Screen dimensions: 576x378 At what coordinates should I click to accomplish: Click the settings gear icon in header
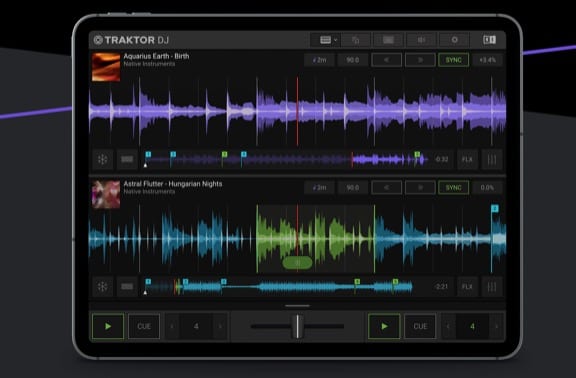coord(454,40)
